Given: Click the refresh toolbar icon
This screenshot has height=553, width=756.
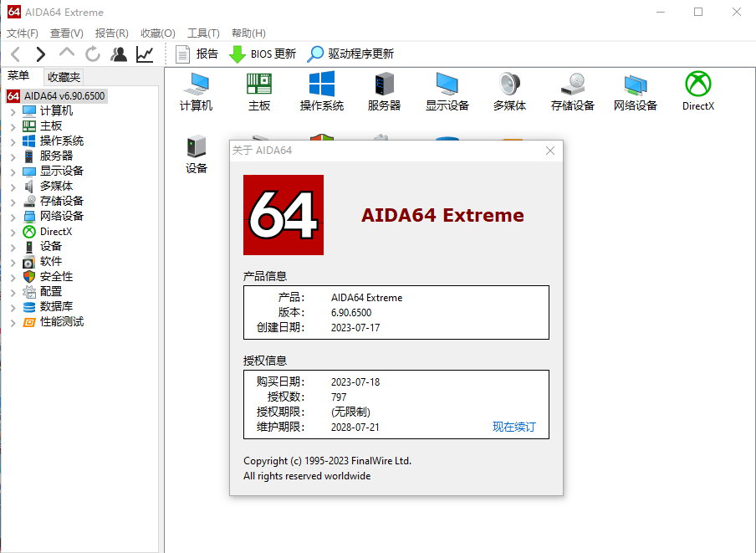Looking at the screenshot, I should tap(93, 54).
